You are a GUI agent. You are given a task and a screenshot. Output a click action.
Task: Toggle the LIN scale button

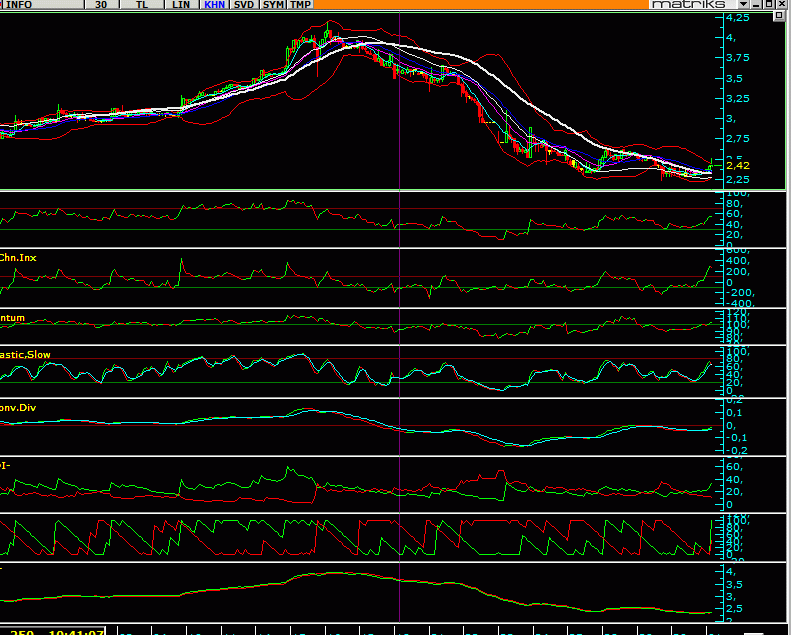(x=182, y=5)
